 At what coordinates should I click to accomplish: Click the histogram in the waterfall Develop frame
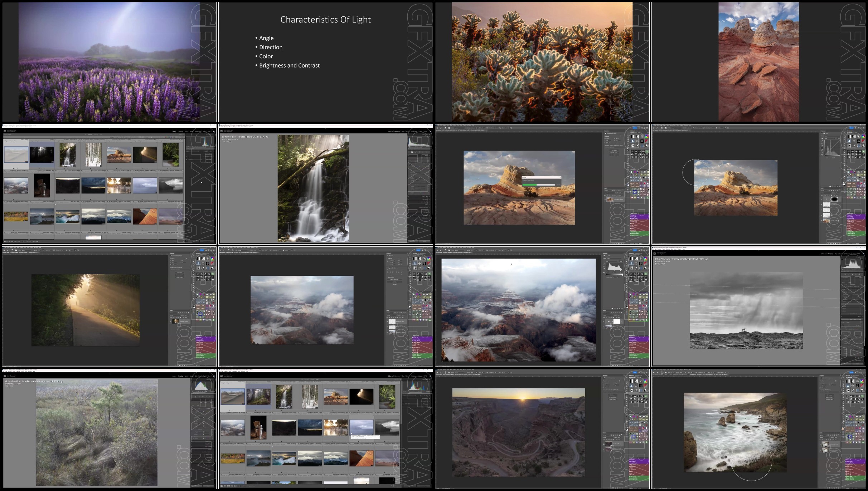418,142
